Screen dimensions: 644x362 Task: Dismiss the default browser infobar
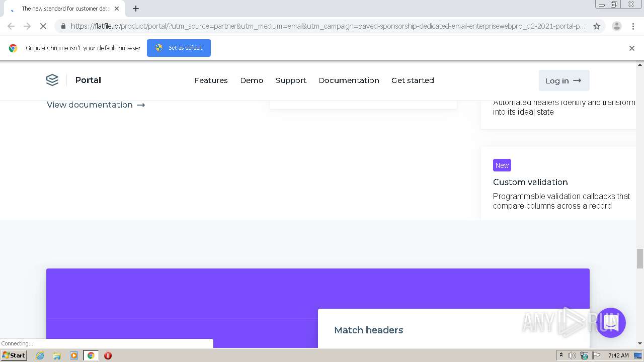pyautogui.click(x=632, y=48)
